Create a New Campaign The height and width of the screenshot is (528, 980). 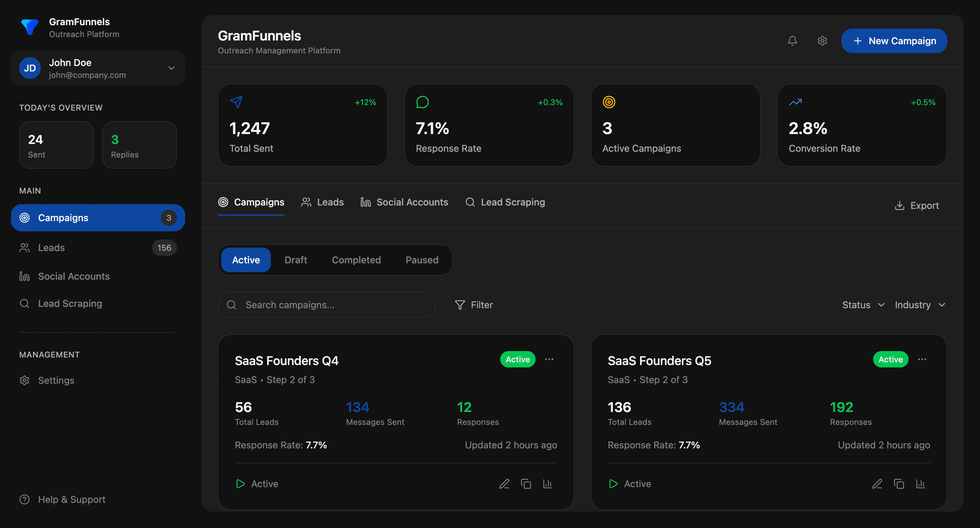pyautogui.click(x=894, y=41)
